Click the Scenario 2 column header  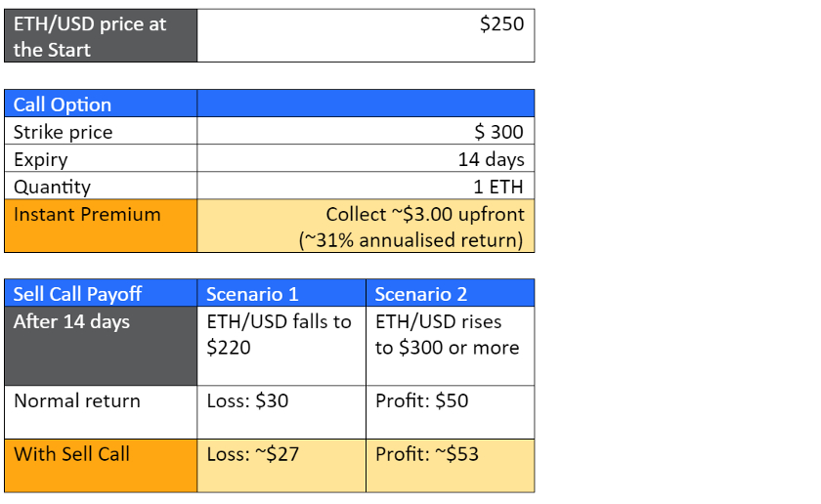click(x=450, y=293)
